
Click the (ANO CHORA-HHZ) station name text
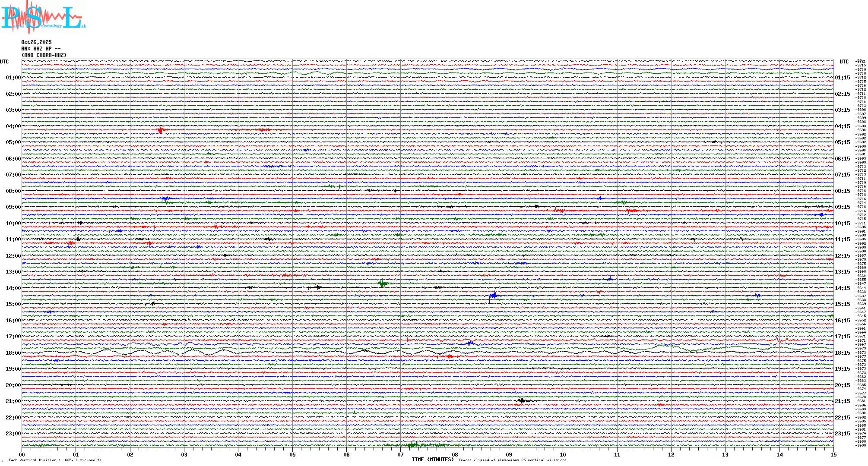click(x=44, y=55)
